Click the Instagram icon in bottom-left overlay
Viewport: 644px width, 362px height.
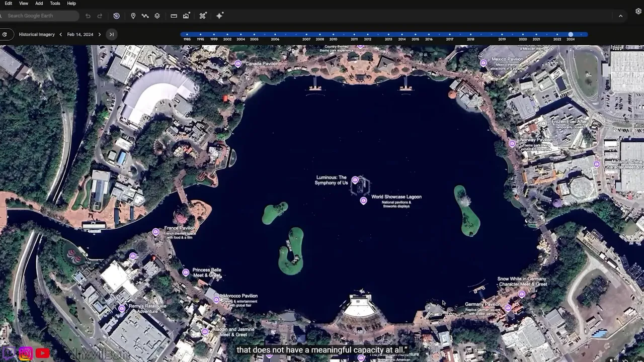click(26, 353)
